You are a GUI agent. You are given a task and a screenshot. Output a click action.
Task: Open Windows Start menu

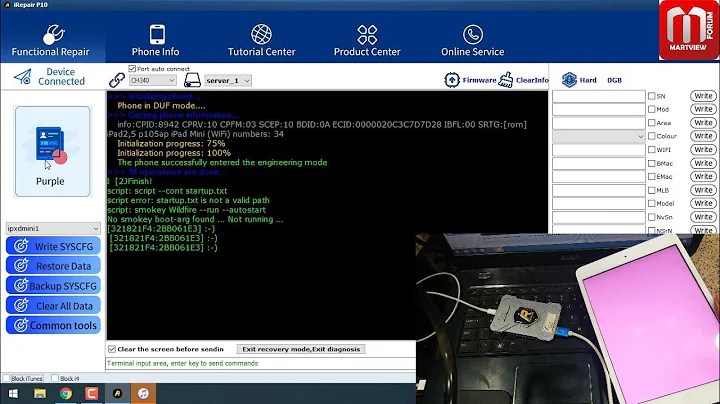13,393
